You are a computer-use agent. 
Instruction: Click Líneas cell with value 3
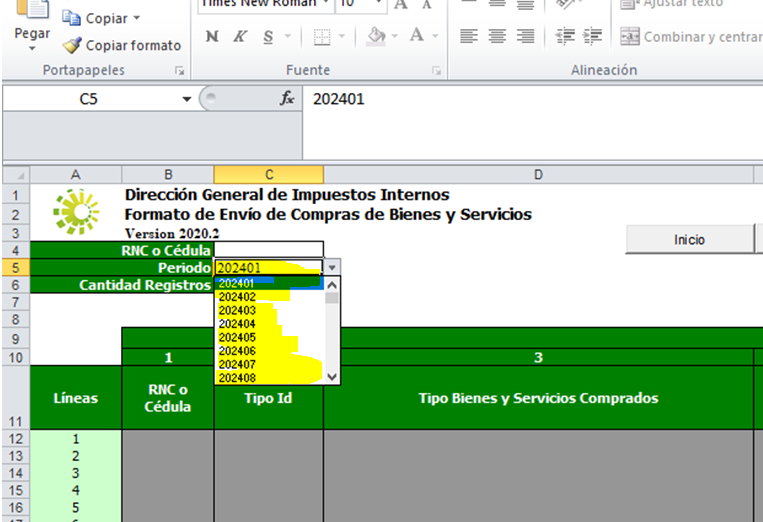tap(75, 473)
